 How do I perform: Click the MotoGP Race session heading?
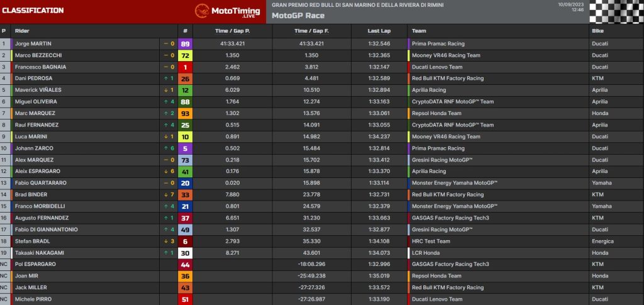[x=298, y=16]
